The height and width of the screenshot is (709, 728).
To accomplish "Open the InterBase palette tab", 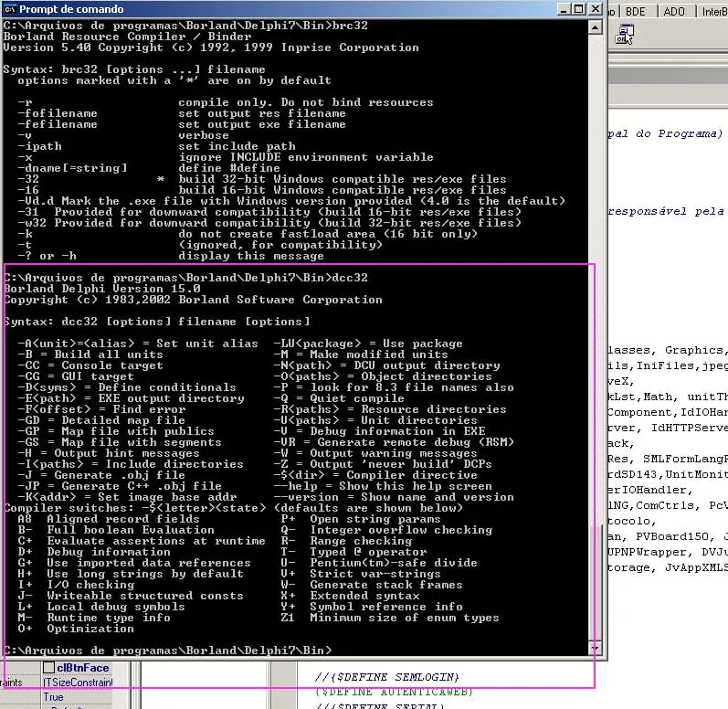I will click(714, 11).
